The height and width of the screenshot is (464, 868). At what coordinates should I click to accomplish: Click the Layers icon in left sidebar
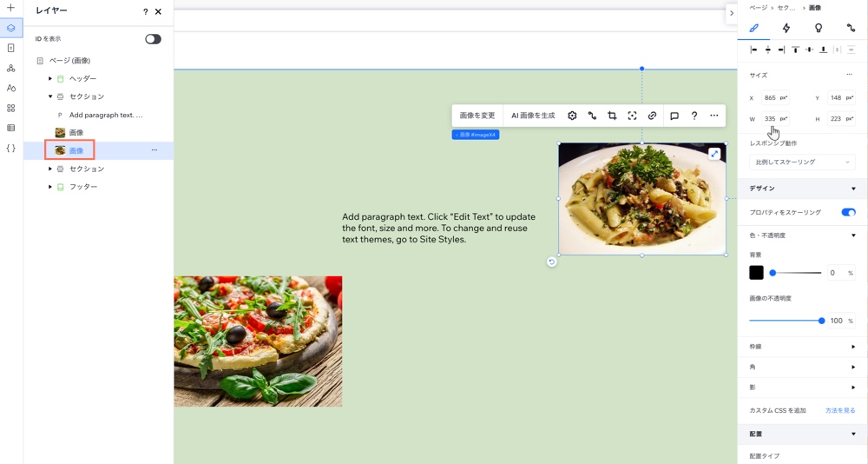coord(11,28)
